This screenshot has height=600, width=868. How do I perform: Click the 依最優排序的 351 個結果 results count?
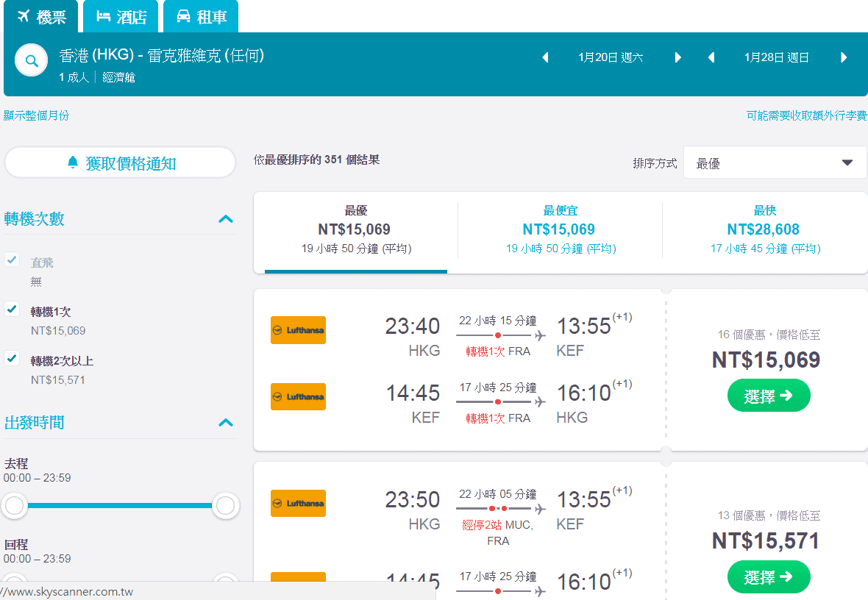(x=316, y=160)
